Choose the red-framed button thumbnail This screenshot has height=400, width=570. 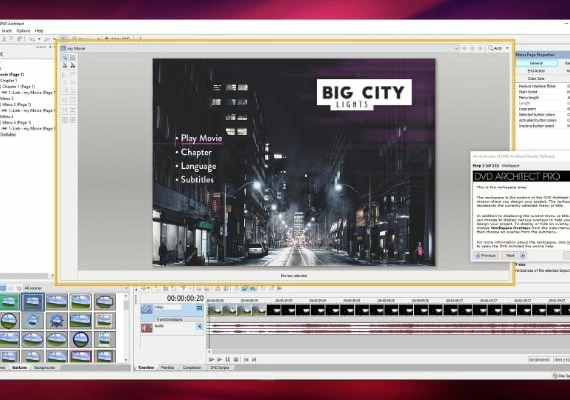tap(81, 356)
